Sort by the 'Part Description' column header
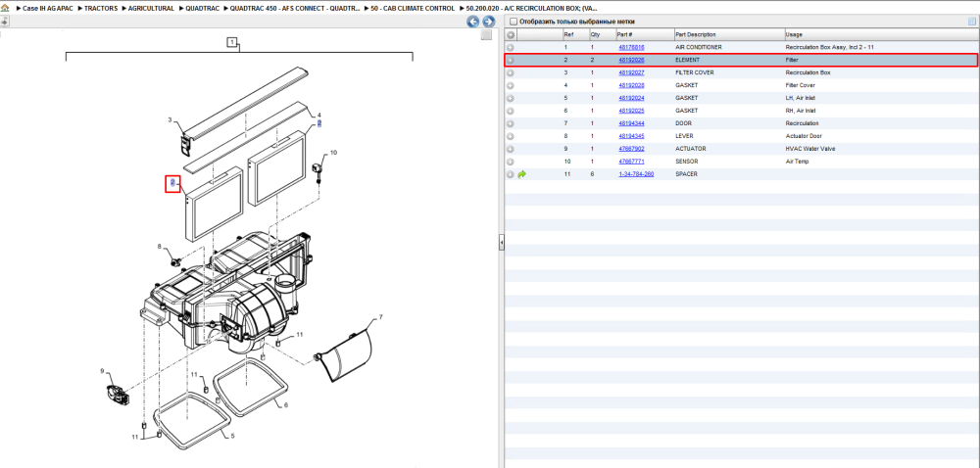Image resolution: width=980 pixels, height=468 pixels. click(729, 35)
